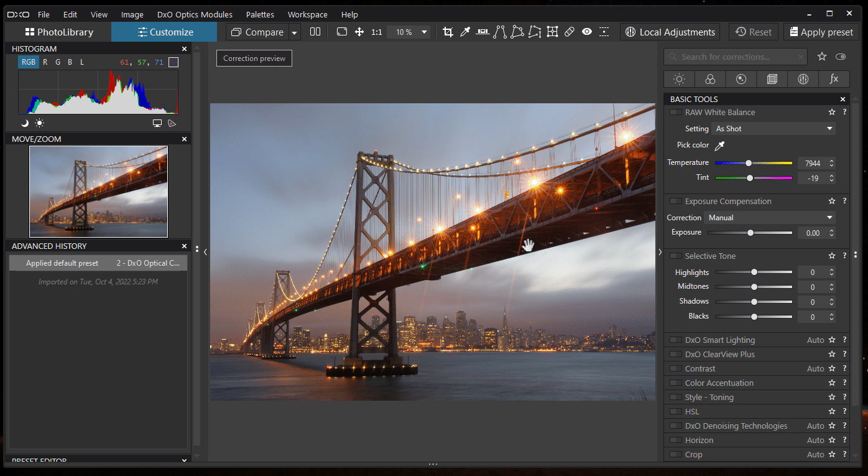Click the Reset button
Image resolution: width=868 pixels, height=476 pixels.
[x=753, y=32]
